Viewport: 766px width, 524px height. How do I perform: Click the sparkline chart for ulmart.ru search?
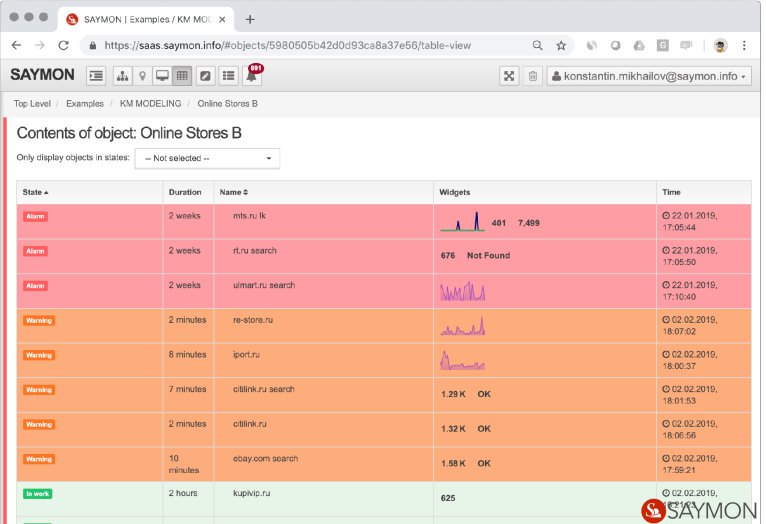[x=463, y=291]
